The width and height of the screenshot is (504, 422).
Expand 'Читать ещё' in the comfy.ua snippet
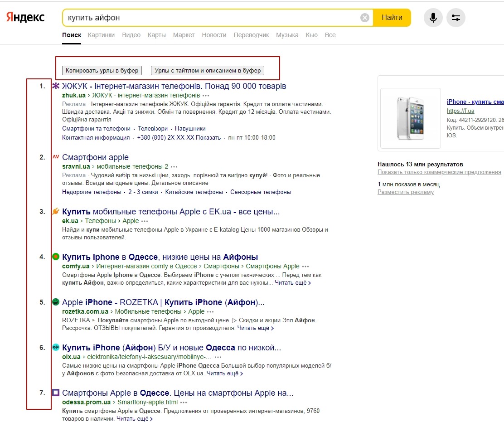[x=293, y=283]
